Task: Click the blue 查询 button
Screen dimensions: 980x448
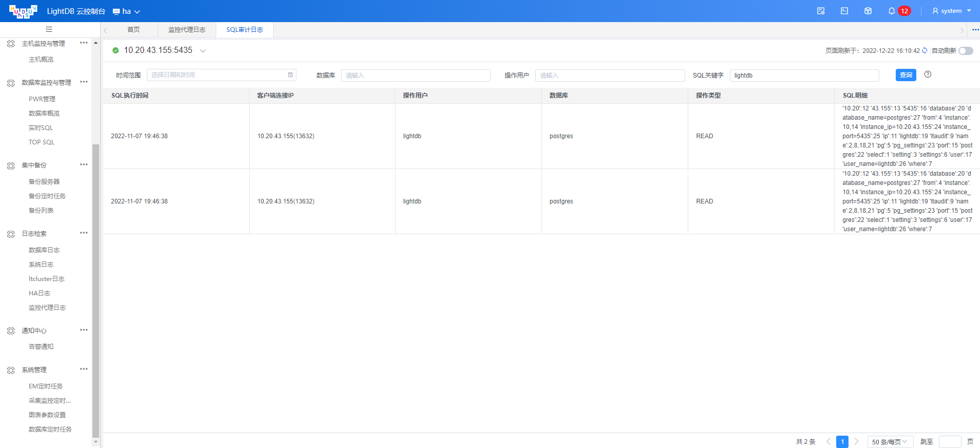Action: [906, 75]
